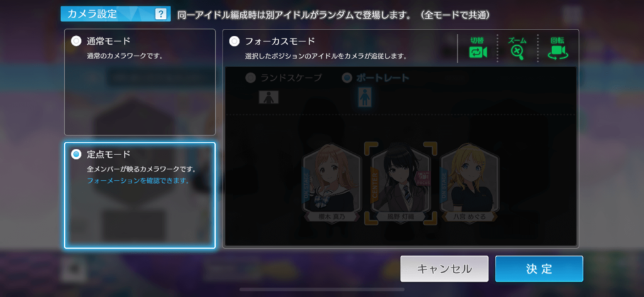Pick 風野灯織 center idol card
This screenshot has width=644, height=297.
(401, 183)
